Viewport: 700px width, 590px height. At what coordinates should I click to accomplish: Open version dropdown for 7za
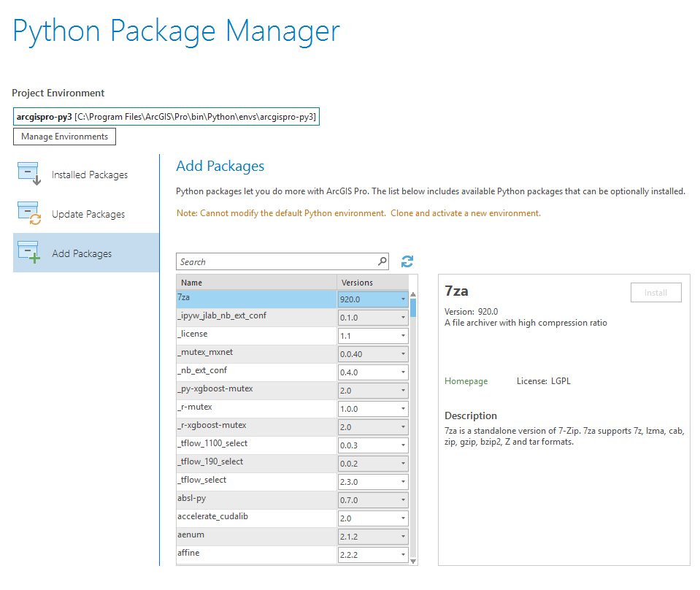click(x=373, y=299)
